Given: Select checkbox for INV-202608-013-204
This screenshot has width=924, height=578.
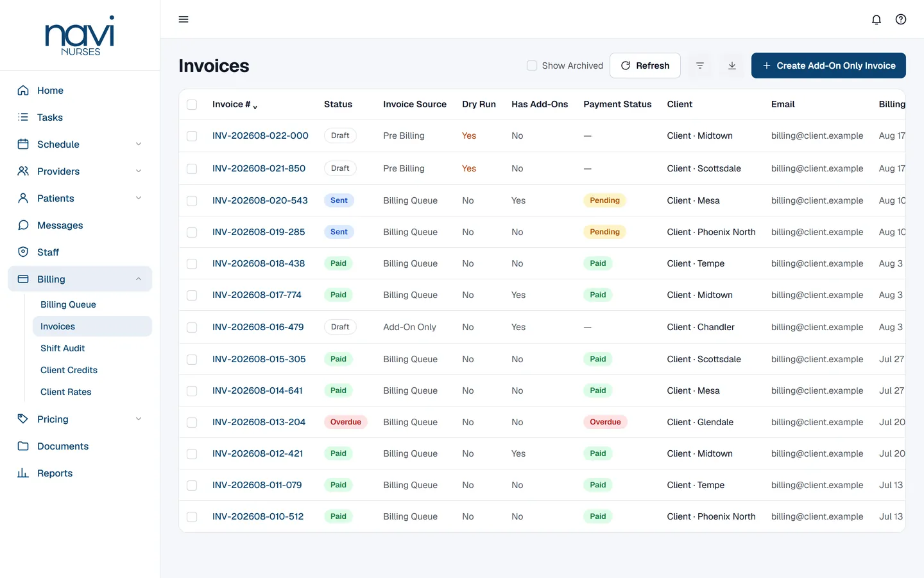Looking at the screenshot, I should tap(192, 423).
